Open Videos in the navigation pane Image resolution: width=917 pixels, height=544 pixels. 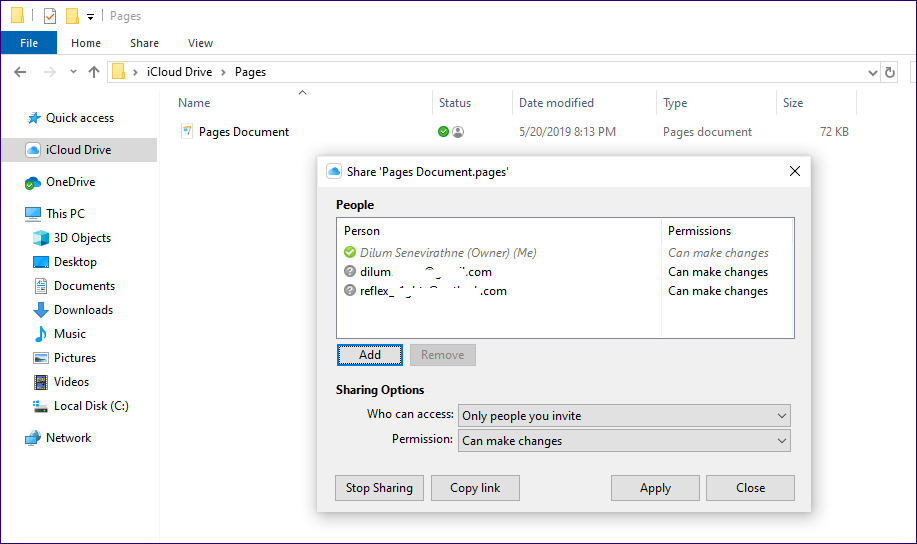71,382
